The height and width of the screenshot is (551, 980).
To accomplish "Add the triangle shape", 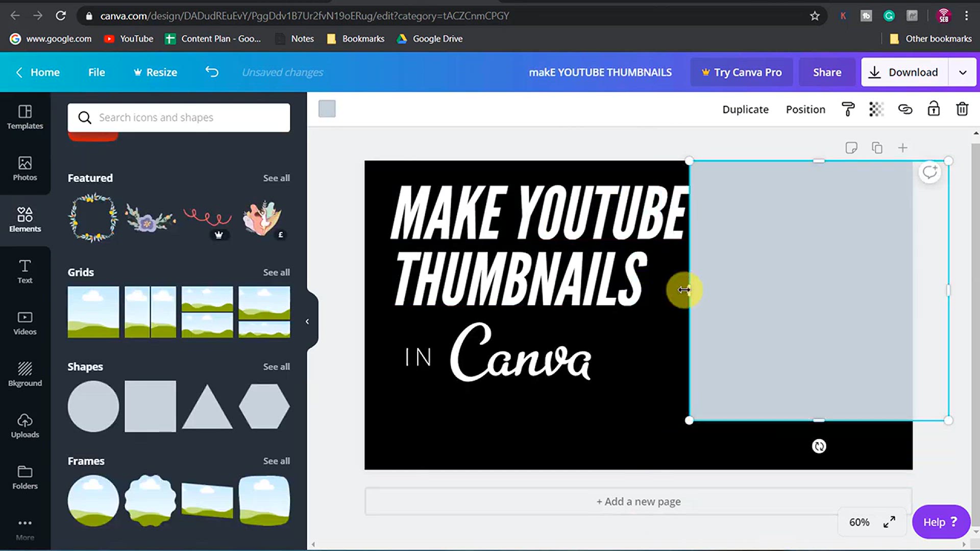I will (207, 407).
